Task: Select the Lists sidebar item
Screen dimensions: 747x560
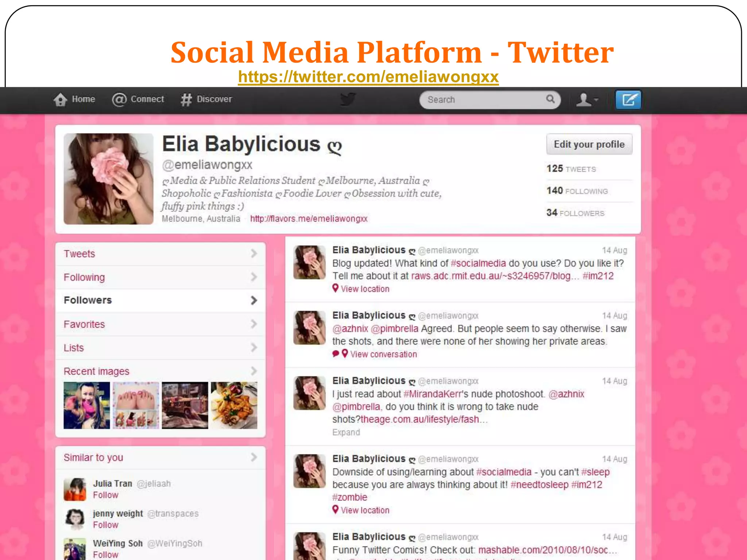Action: tap(160, 348)
